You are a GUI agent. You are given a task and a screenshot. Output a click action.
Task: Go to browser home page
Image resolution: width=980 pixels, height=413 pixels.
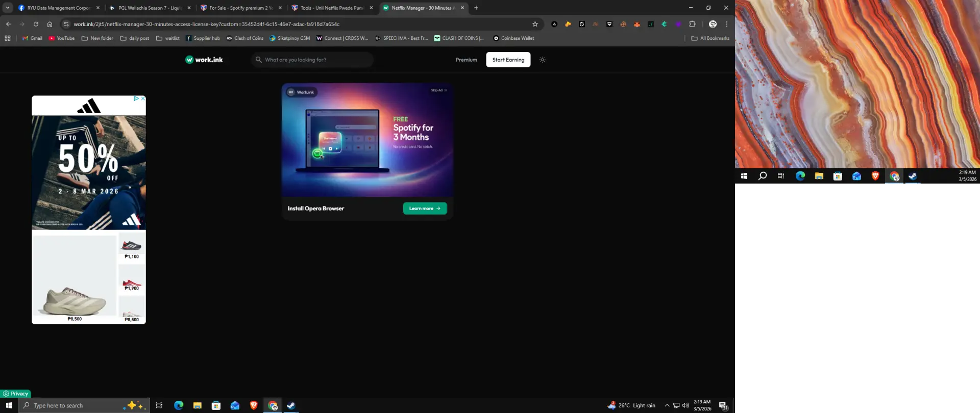50,24
